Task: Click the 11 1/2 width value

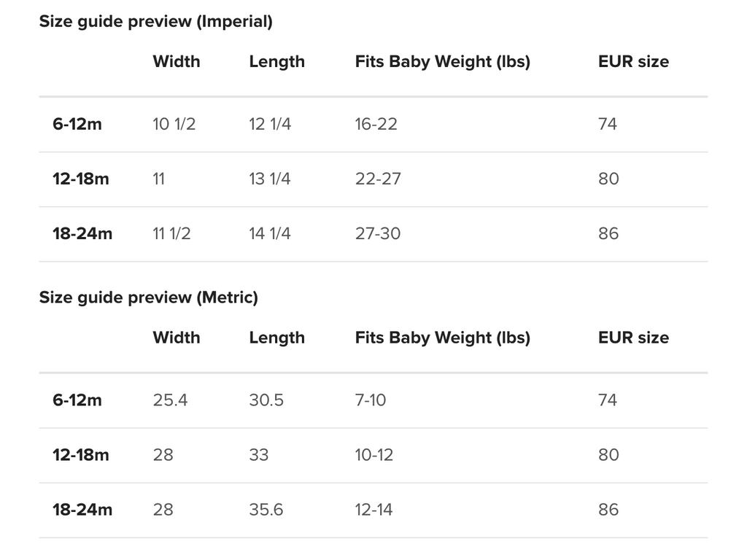Action: pos(172,233)
